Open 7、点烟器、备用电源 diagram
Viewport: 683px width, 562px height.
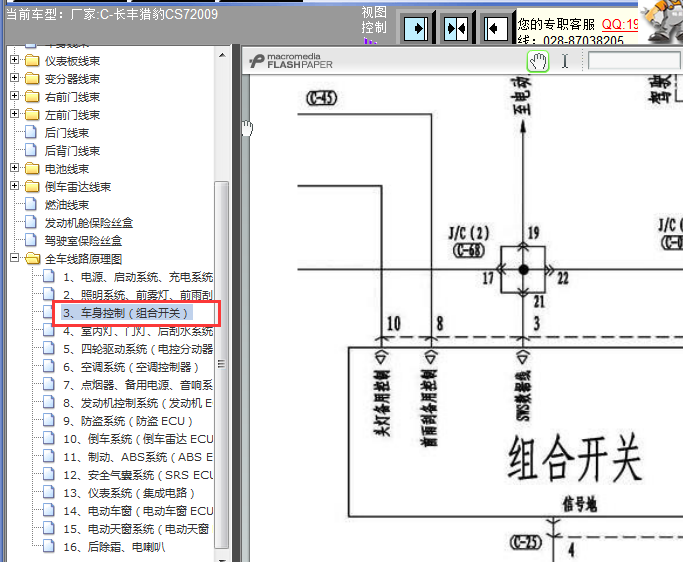coord(138,385)
